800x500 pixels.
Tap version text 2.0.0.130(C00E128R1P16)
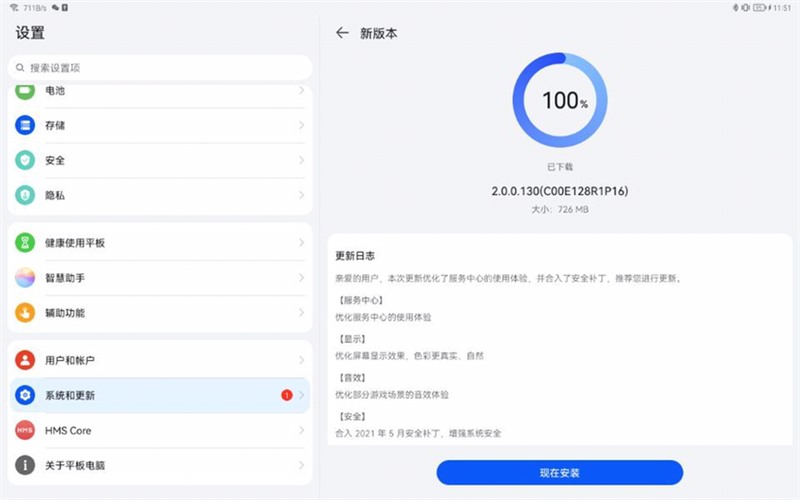click(560, 191)
